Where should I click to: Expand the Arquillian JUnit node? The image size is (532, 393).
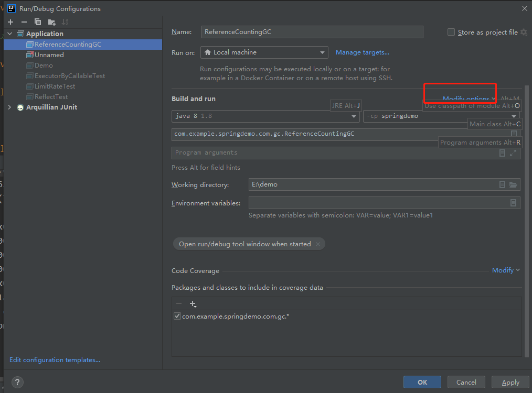click(10, 107)
